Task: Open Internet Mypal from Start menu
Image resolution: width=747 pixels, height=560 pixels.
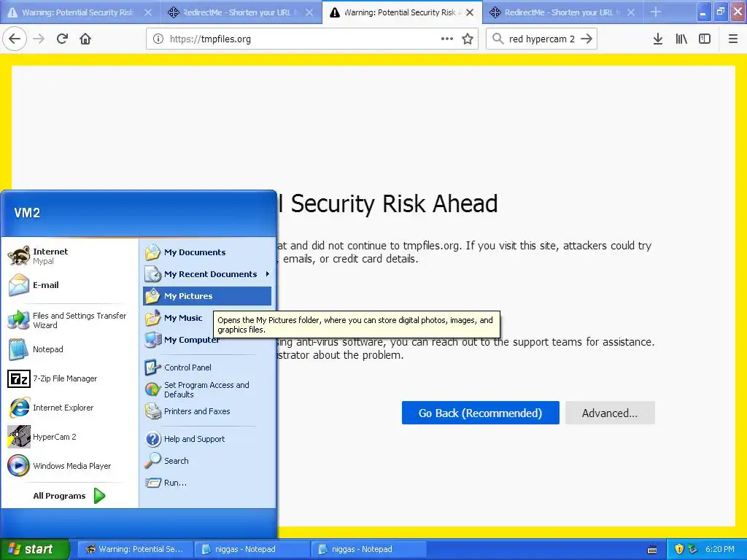Action: pos(69,256)
